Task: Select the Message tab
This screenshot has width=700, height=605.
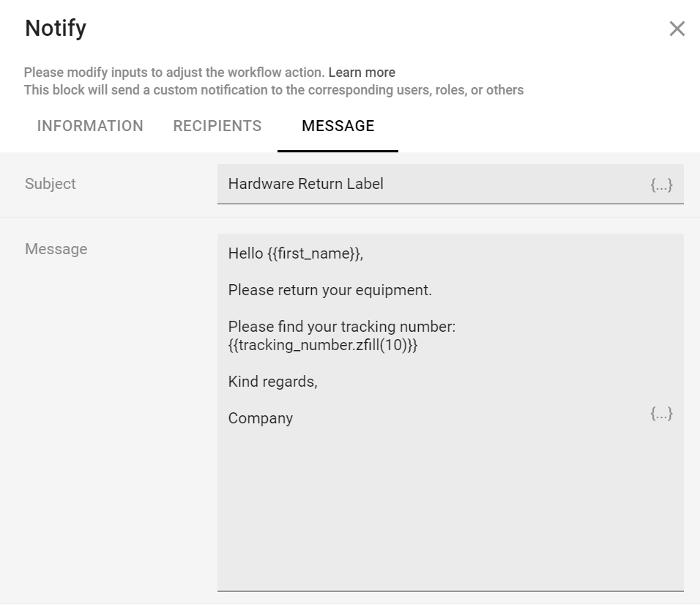Action: [338, 126]
